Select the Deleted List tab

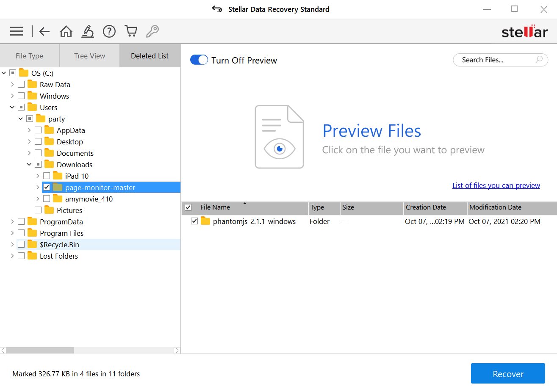(150, 55)
